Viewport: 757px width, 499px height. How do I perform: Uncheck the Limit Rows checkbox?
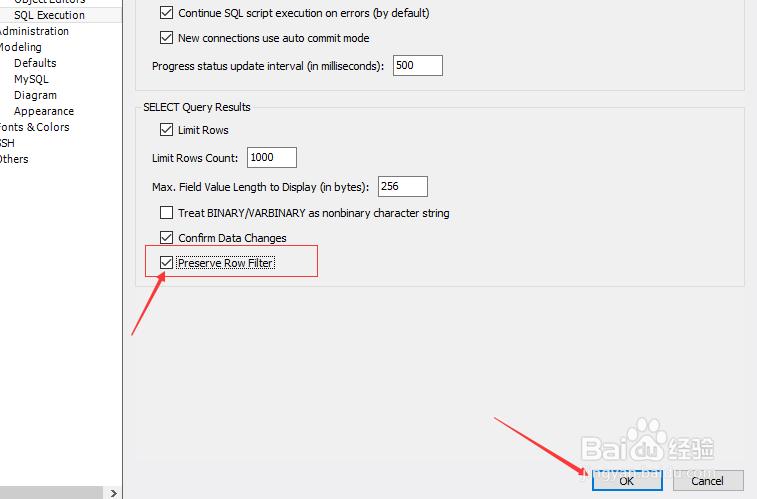167,130
